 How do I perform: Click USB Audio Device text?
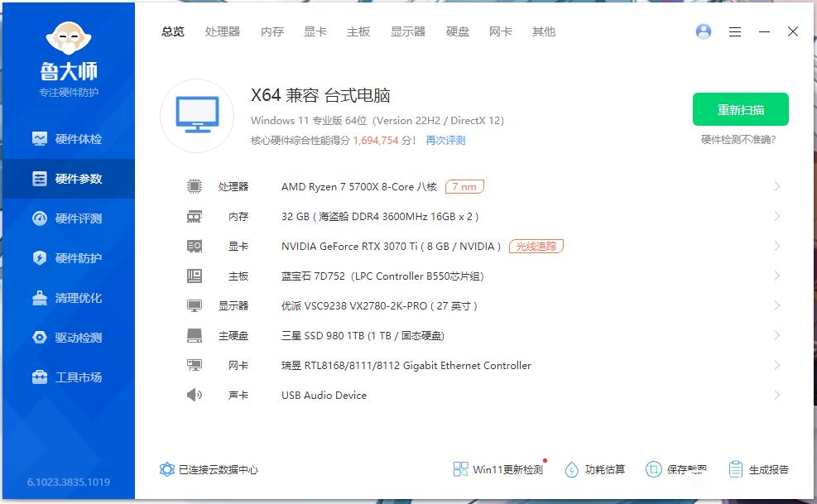(x=324, y=395)
